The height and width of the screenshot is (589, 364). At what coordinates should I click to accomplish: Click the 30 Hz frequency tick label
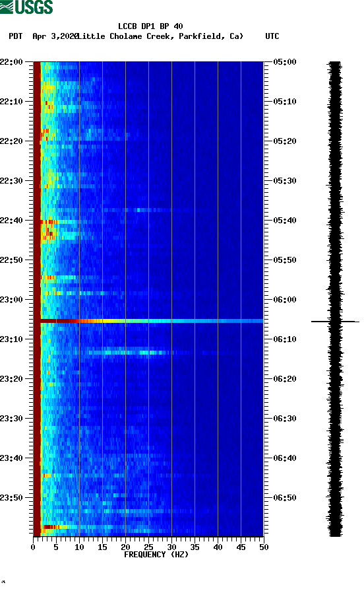click(171, 547)
